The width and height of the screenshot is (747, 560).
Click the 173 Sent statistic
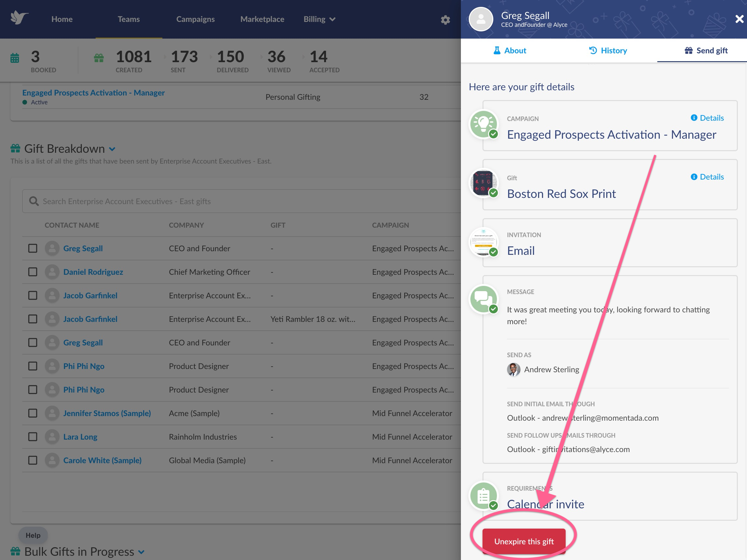184,61
